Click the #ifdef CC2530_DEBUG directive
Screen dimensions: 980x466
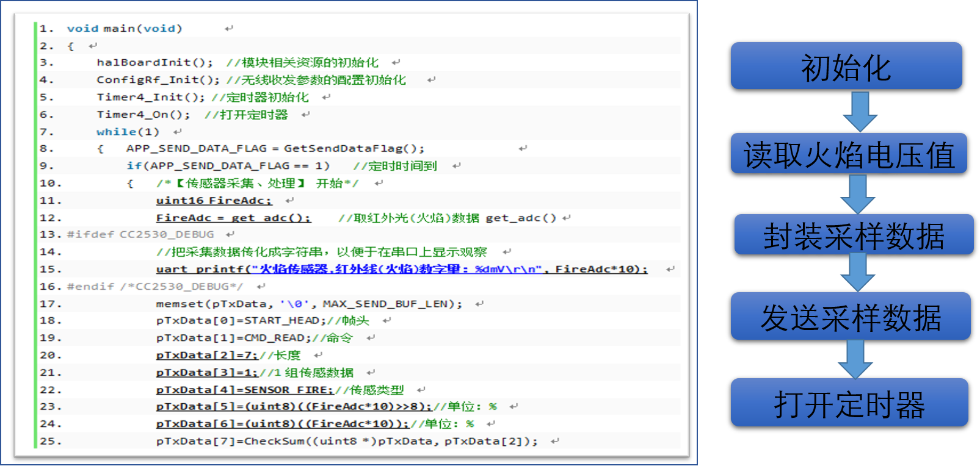[x=140, y=234]
